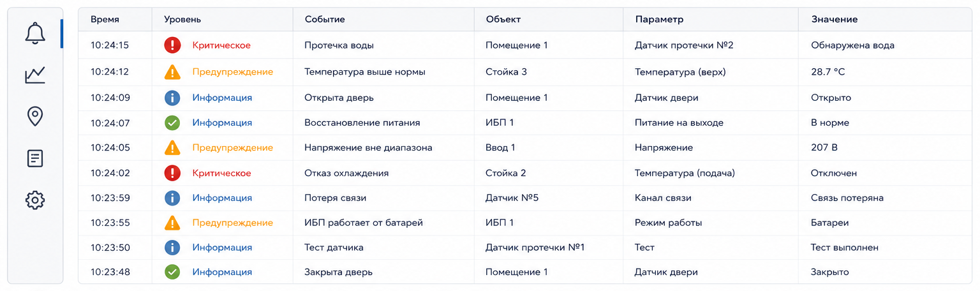This screenshot has width=980, height=291.
Task: Click the info icon for Потеря связи
Action: (x=172, y=198)
